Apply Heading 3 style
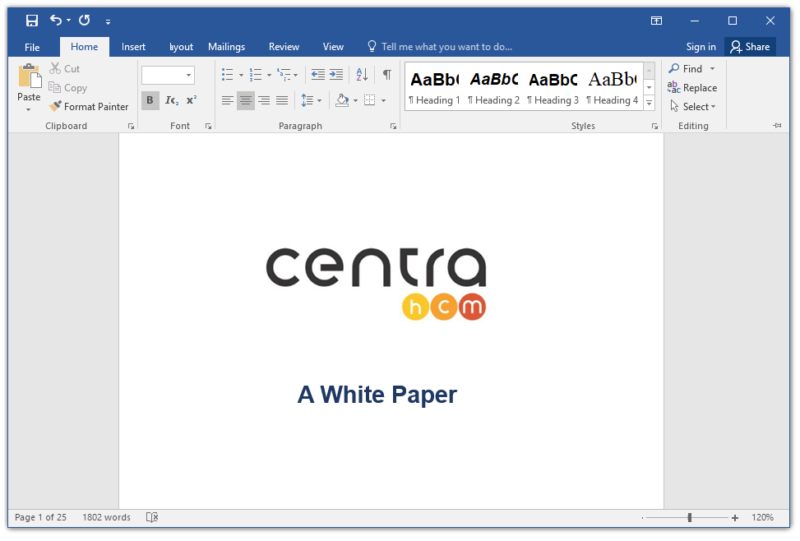 coord(553,87)
